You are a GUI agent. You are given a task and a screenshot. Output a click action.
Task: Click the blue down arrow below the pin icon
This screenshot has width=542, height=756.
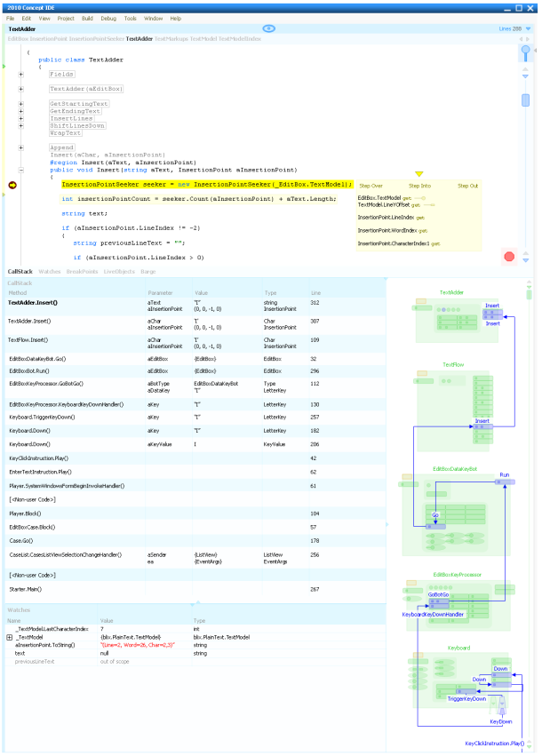click(x=526, y=76)
